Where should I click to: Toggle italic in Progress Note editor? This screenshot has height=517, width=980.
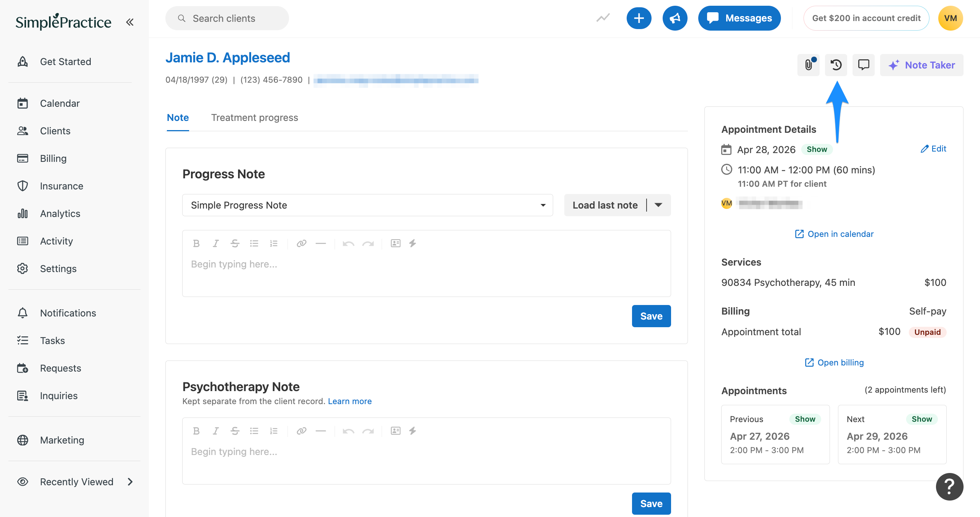pyautogui.click(x=216, y=243)
